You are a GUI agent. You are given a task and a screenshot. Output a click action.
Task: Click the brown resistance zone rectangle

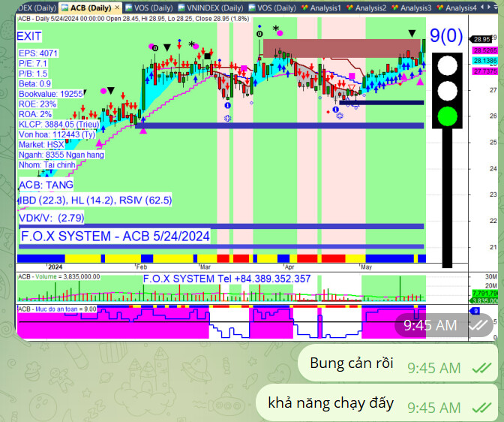click(x=342, y=48)
